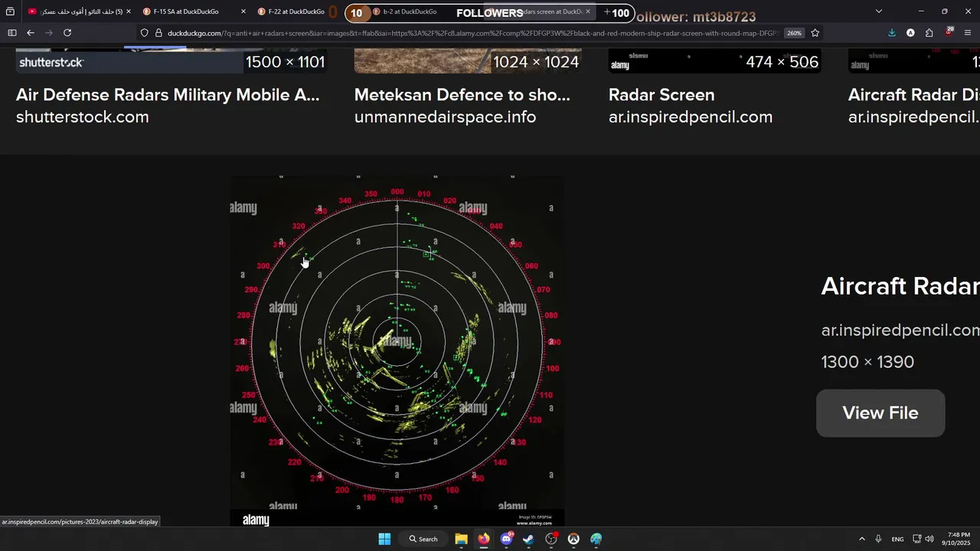Switch input language via ENG indicator
The width and height of the screenshot is (980, 551).
(897, 539)
